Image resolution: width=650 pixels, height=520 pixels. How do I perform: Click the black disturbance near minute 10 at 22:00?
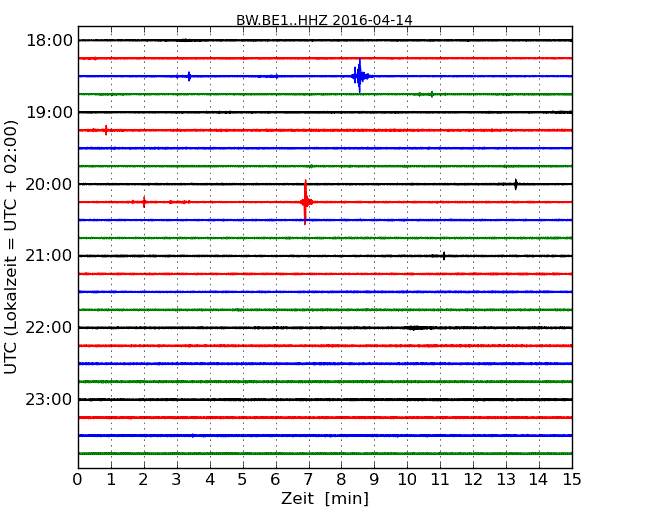click(417, 328)
